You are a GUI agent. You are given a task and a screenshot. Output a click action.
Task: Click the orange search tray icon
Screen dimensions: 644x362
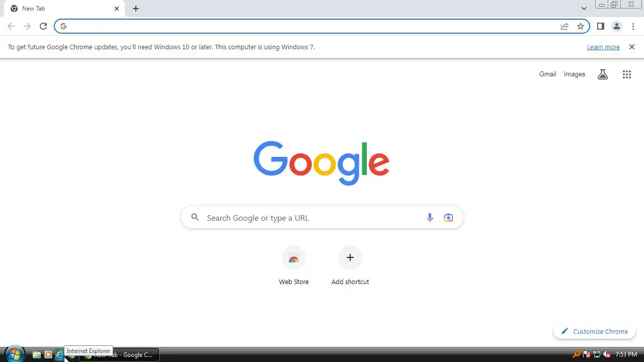577,354
